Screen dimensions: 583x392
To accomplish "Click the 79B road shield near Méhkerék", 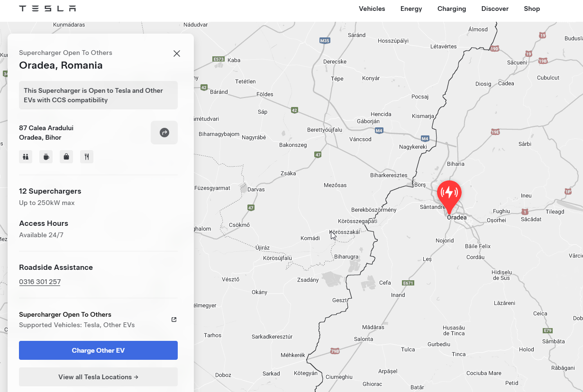I will (335, 351).
